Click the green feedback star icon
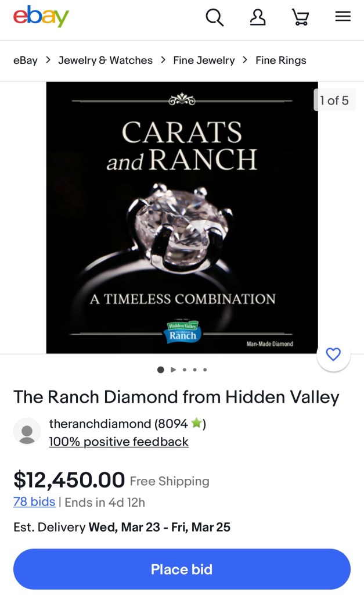Image resolution: width=364 pixels, height=595 pixels. [196, 424]
